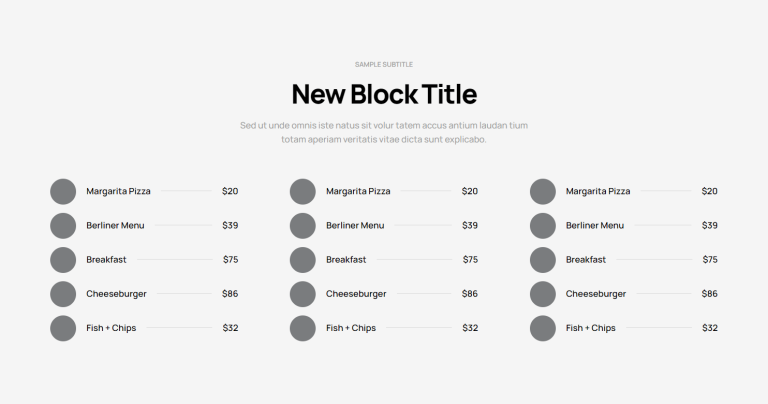Click the round image beside Margarita Pizza in the first column

tap(63, 191)
